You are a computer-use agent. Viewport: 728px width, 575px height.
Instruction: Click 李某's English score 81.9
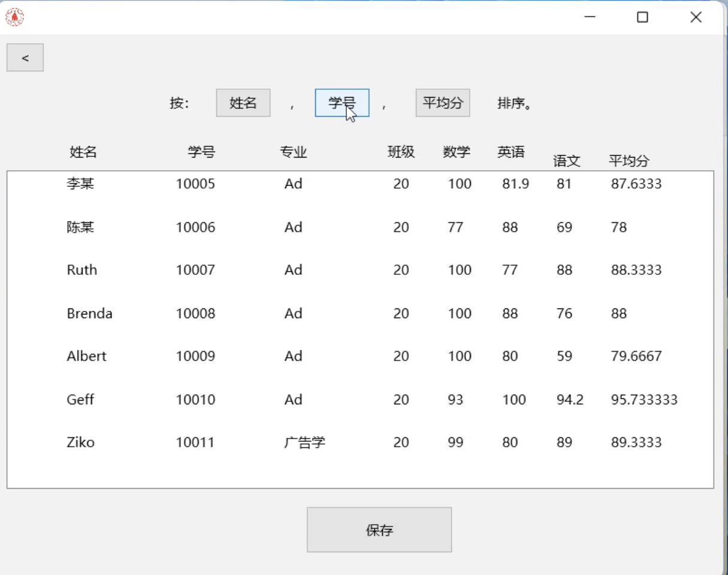tap(515, 184)
